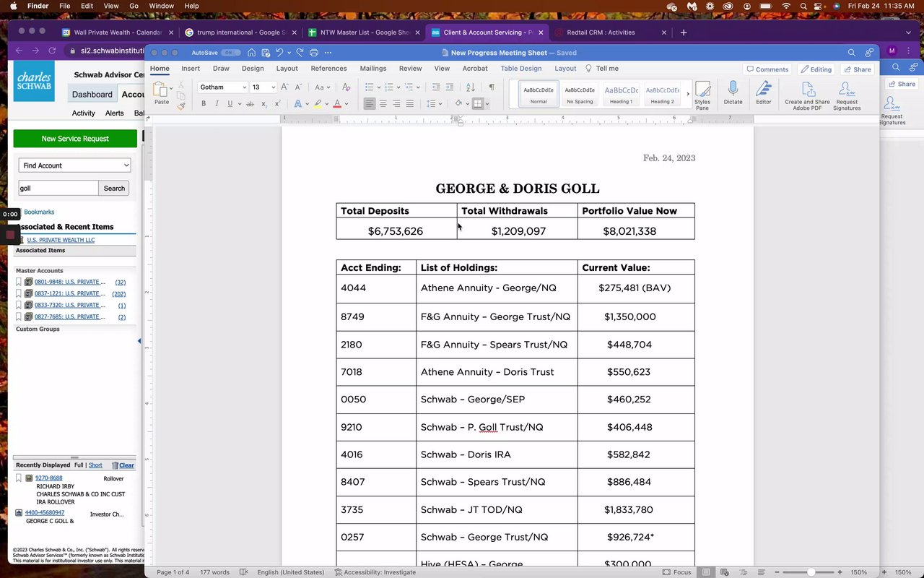Apply Superscript formatting

277,104
